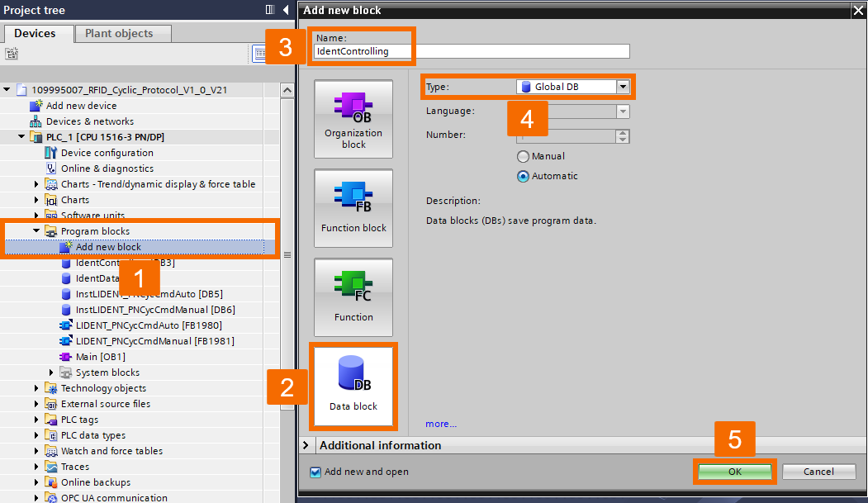Click the Add new device icon
Screen dimensions: 868x503
[36, 105]
